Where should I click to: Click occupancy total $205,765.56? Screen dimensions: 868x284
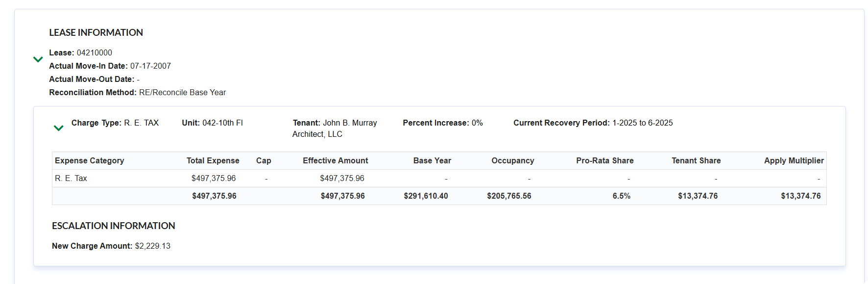(509, 196)
